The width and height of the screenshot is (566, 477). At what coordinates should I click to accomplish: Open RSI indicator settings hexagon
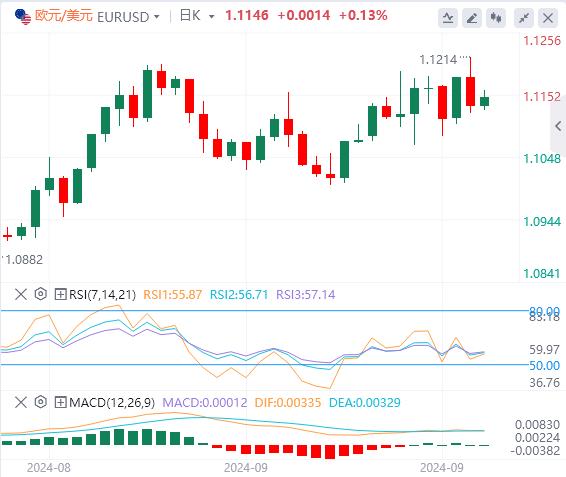point(41,294)
